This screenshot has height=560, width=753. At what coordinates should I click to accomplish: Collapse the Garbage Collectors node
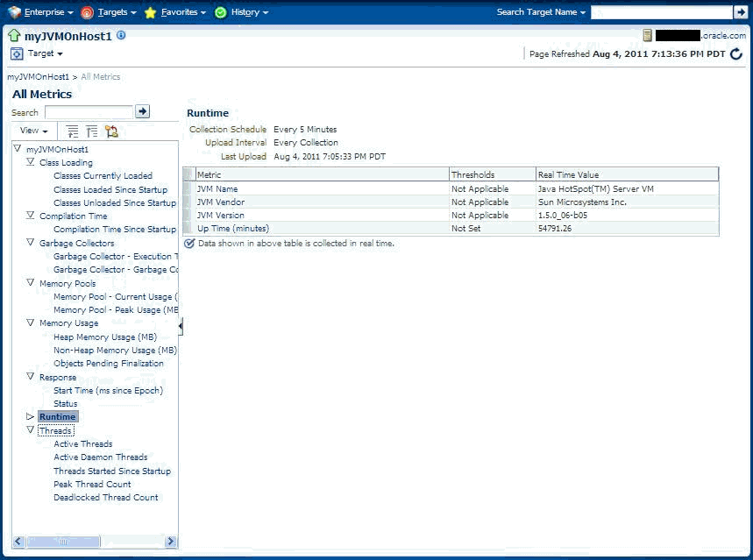[31, 242]
